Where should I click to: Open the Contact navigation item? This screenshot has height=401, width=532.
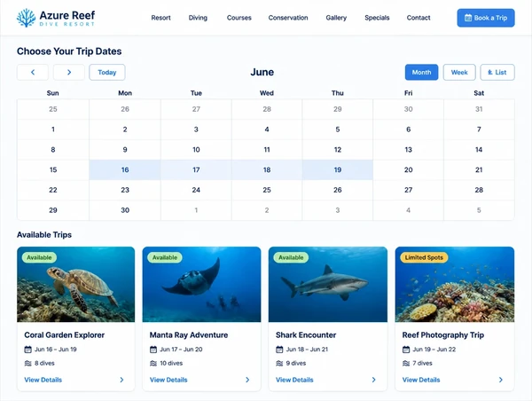(419, 18)
